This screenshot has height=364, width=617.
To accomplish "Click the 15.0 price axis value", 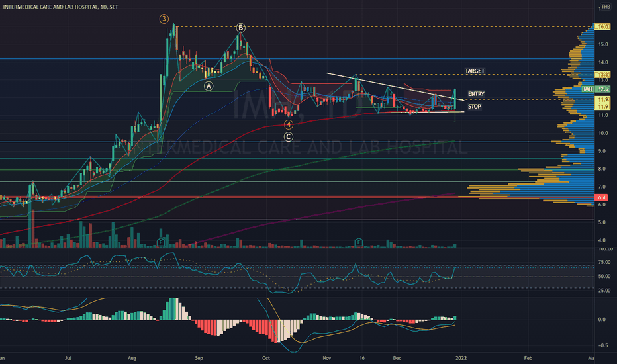I will (x=603, y=44).
